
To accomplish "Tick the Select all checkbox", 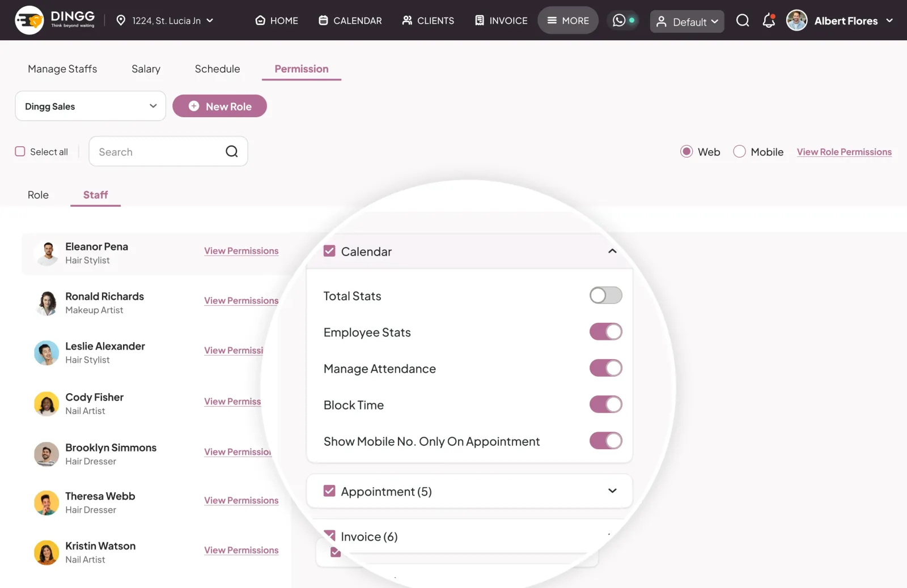I will click(20, 151).
